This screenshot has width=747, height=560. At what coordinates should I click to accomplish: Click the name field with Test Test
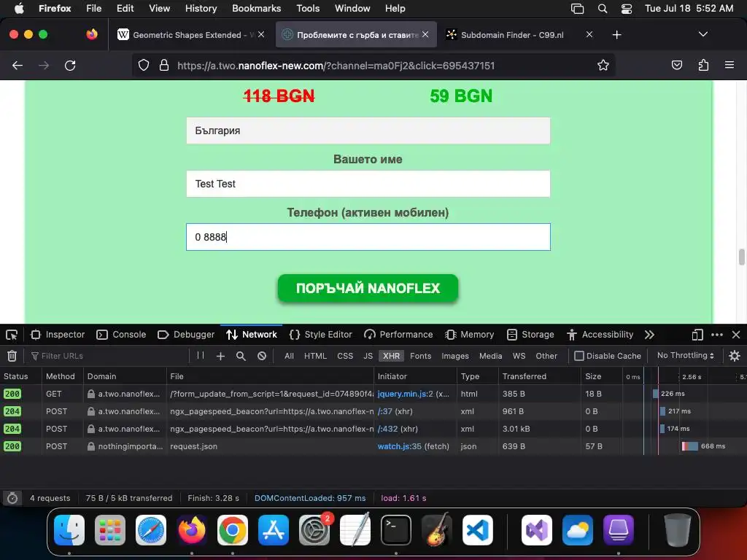pos(368,184)
